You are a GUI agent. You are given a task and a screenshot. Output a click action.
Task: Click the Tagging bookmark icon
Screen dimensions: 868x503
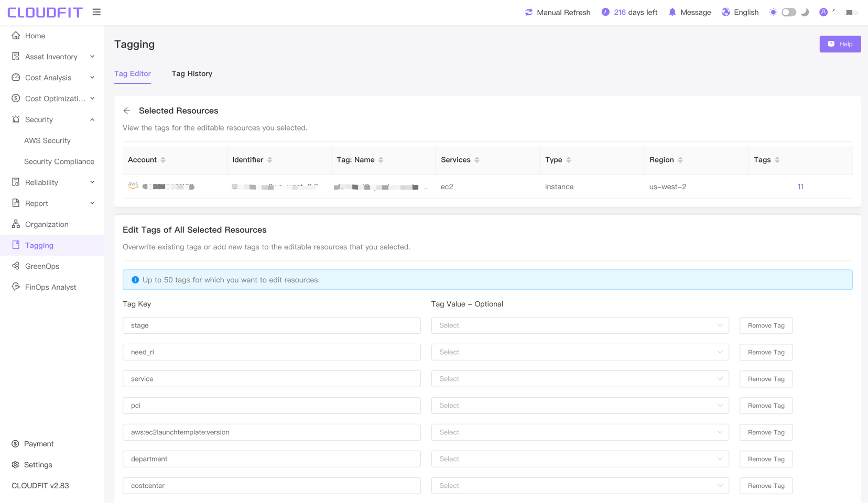pos(16,245)
